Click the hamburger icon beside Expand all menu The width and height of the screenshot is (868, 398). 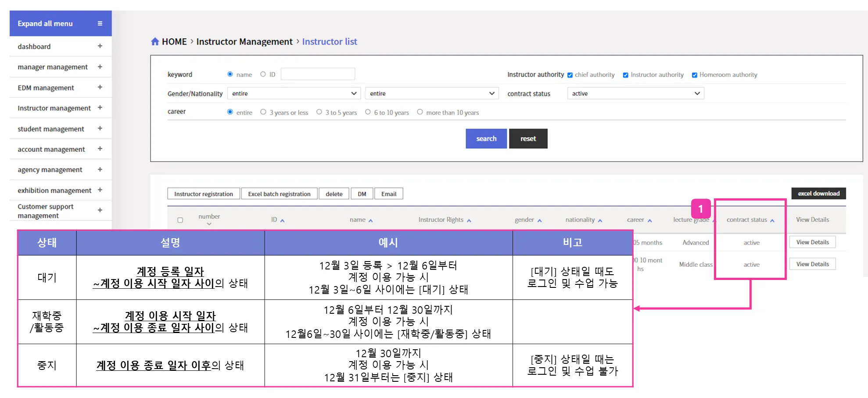(x=100, y=24)
